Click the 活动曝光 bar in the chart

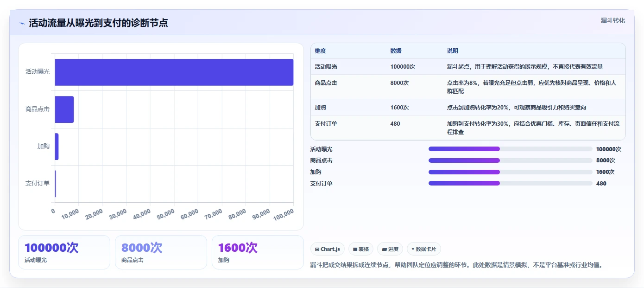pos(174,72)
